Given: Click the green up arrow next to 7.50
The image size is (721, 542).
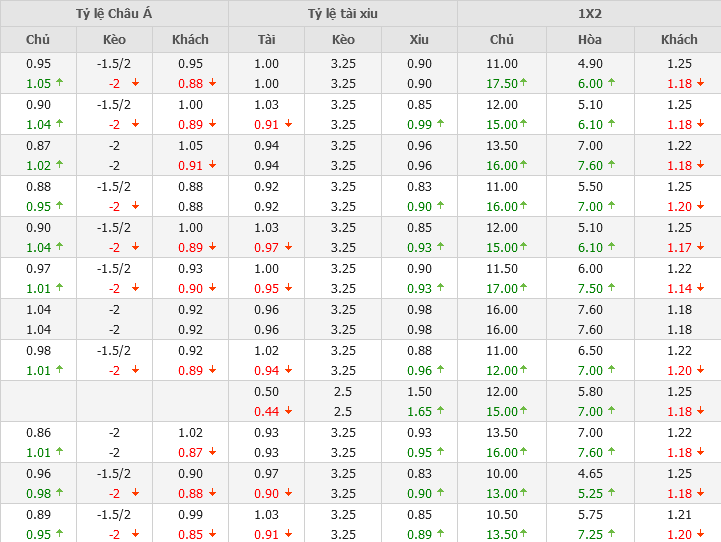Looking at the screenshot, I should tap(612, 288).
